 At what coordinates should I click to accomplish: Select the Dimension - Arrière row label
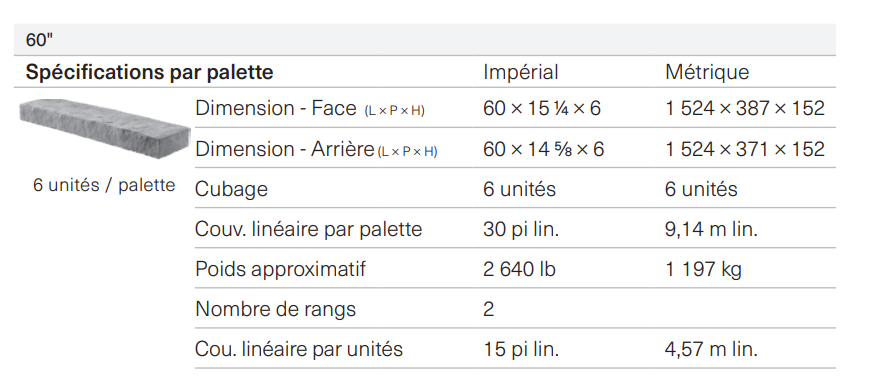316,149
